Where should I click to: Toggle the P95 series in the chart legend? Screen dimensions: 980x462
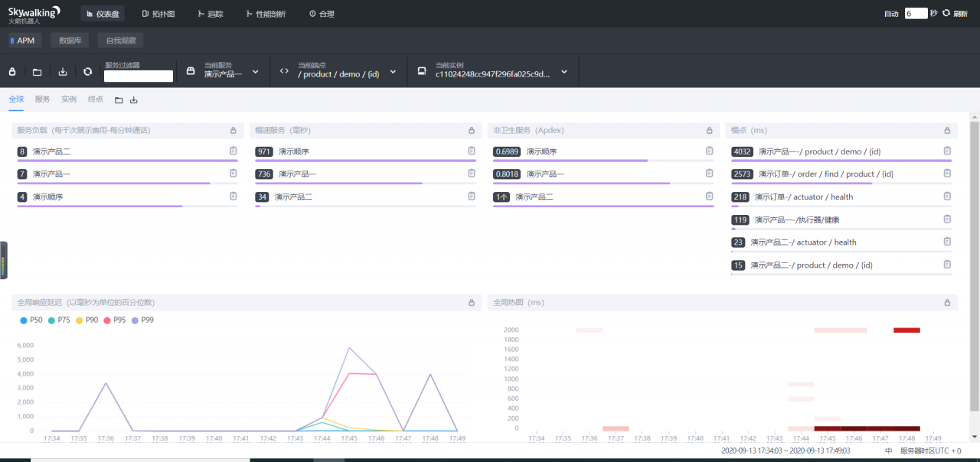[x=114, y=320]
